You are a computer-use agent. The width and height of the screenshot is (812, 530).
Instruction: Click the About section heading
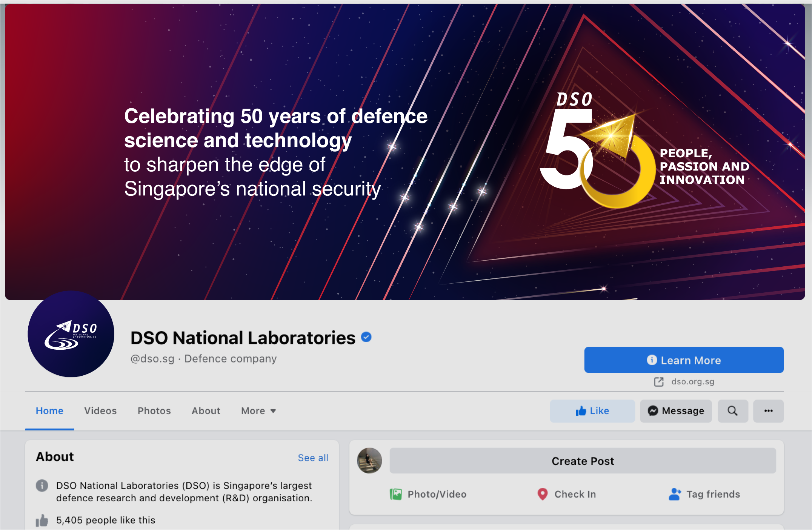click(x=55, y=457)
